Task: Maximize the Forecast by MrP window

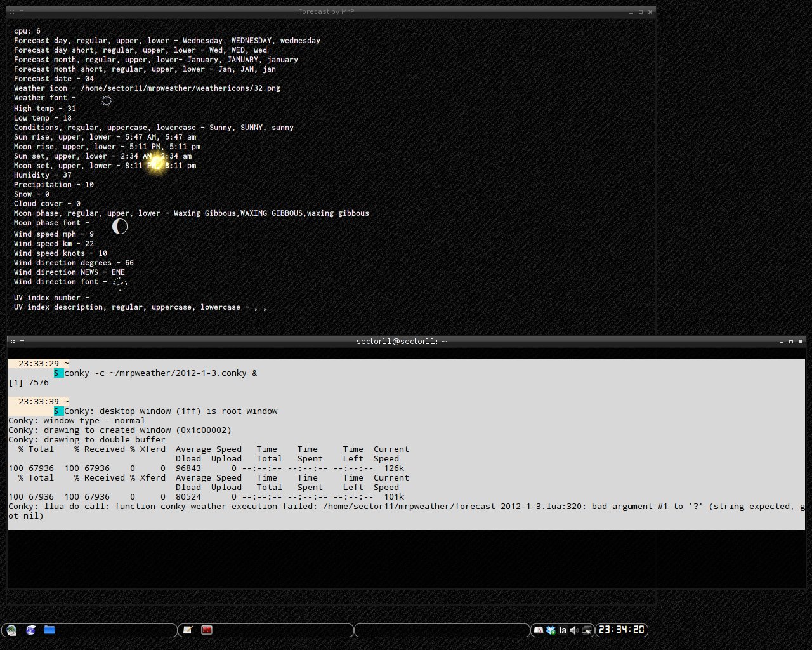Action: (x=641, y=11)
